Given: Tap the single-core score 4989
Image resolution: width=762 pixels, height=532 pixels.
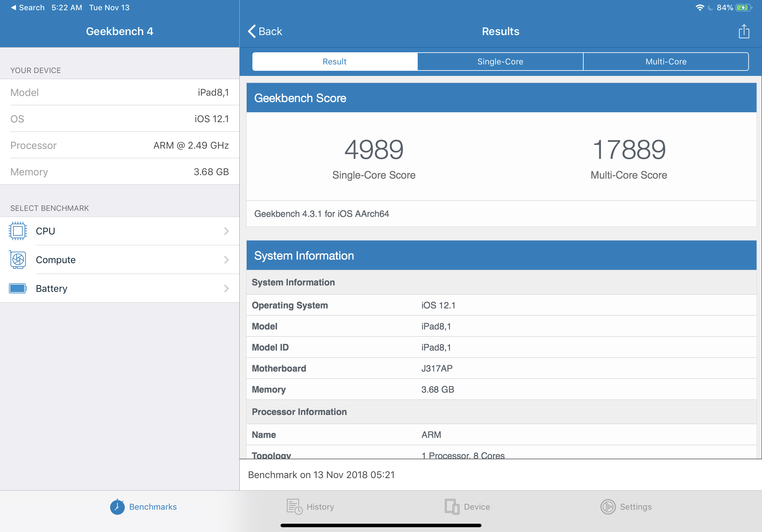Looking at the screenshot, I should (x=374, y=150).
